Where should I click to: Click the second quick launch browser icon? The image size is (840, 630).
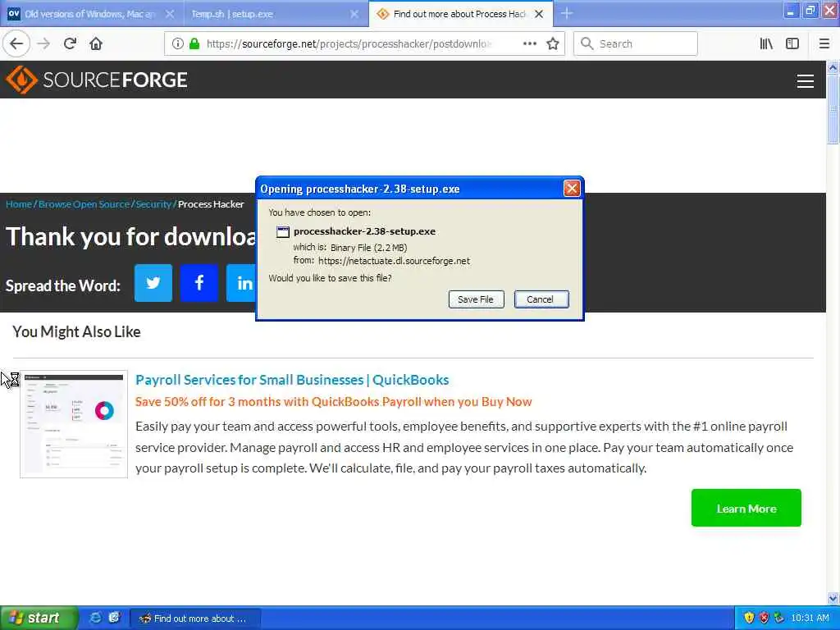pyautogui.click(x=113, y=618)
